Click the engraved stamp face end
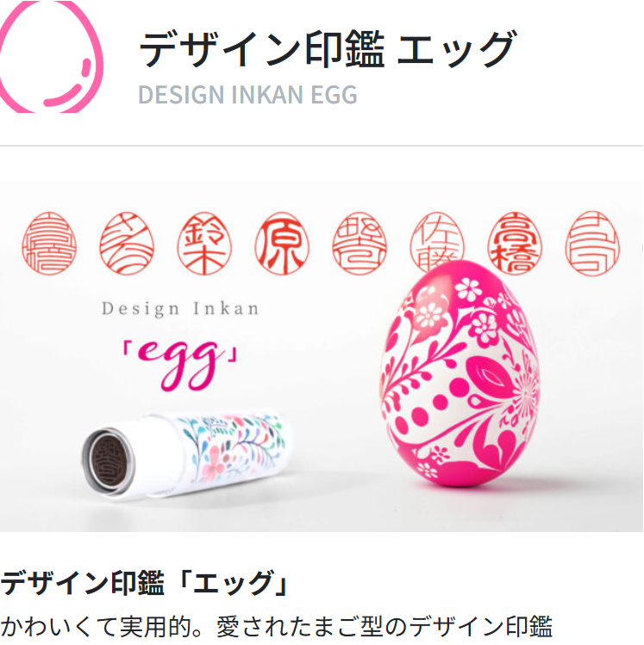The width and height of the screenshot is (644, 645). [x=109, y=460]
